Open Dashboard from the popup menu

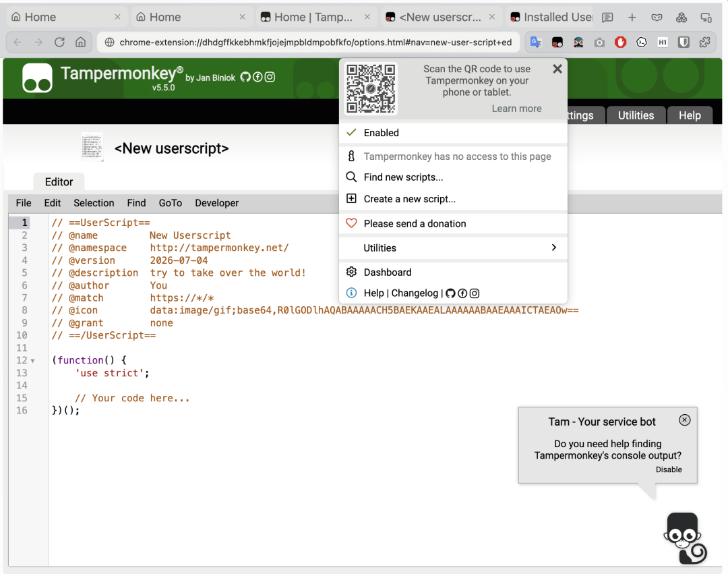point(387,272)
